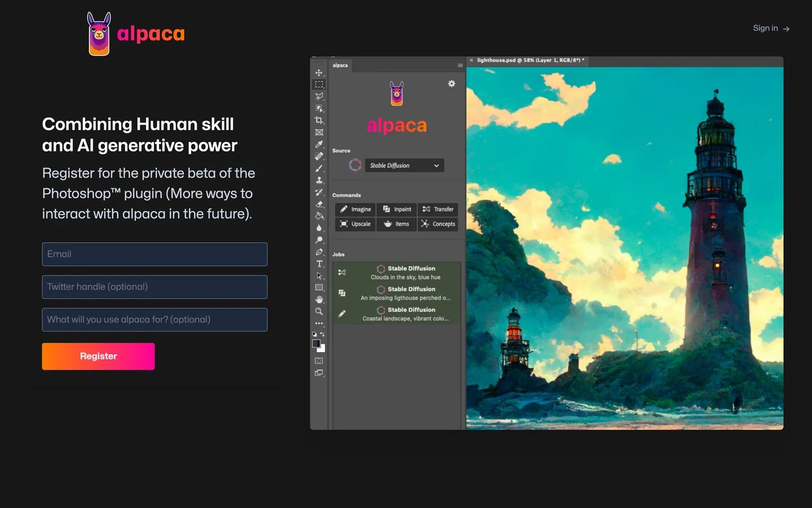Select the Eraser tool
This screenshot has width=812, height=508.
[x=319, y=204]
